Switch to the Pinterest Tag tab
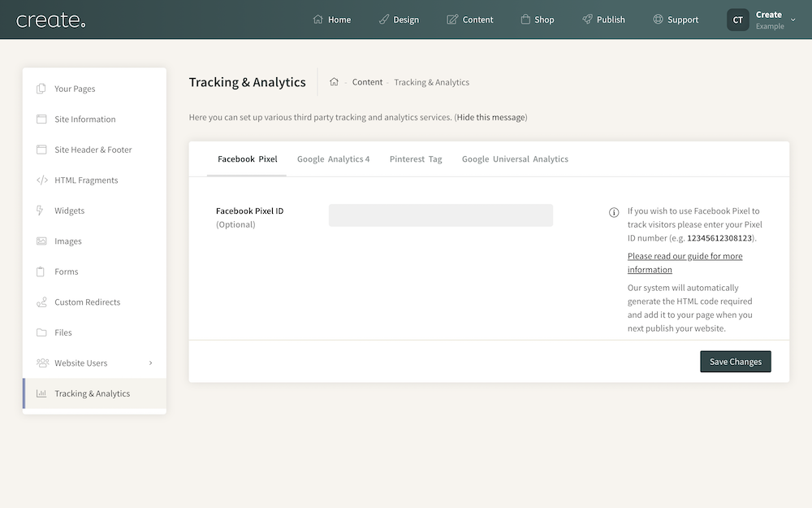Viewport: 812px width, 508px height. pyautogui.click(x=415, y=159)
